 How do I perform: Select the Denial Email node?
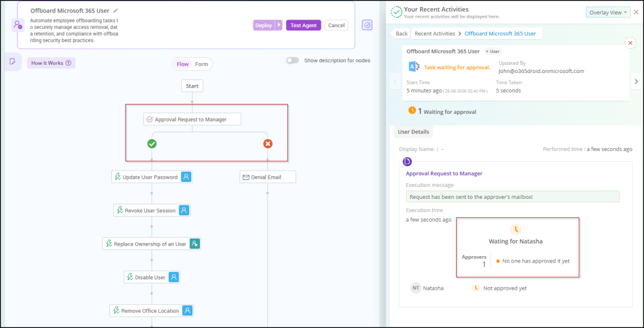(x=268, y=177)
